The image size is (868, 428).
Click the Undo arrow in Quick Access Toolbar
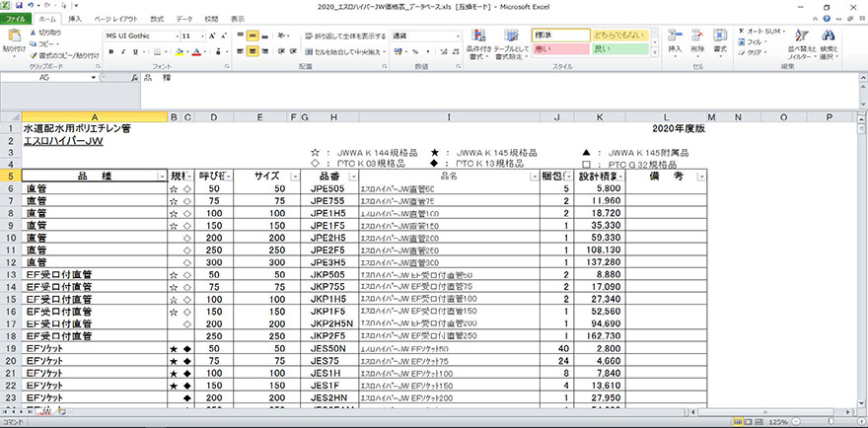pyautogui.click(x=31, y=5)
